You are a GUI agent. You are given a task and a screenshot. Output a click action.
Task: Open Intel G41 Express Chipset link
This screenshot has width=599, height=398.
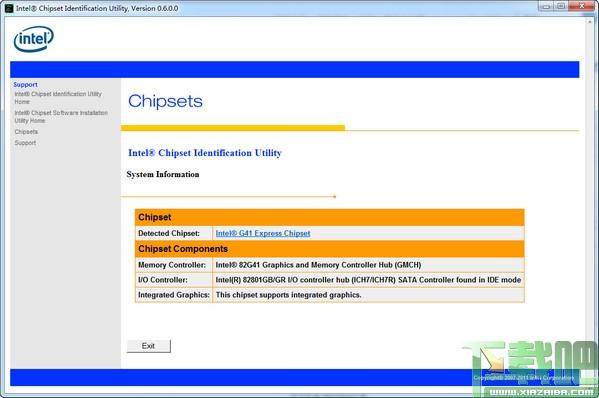click(263, 233)
